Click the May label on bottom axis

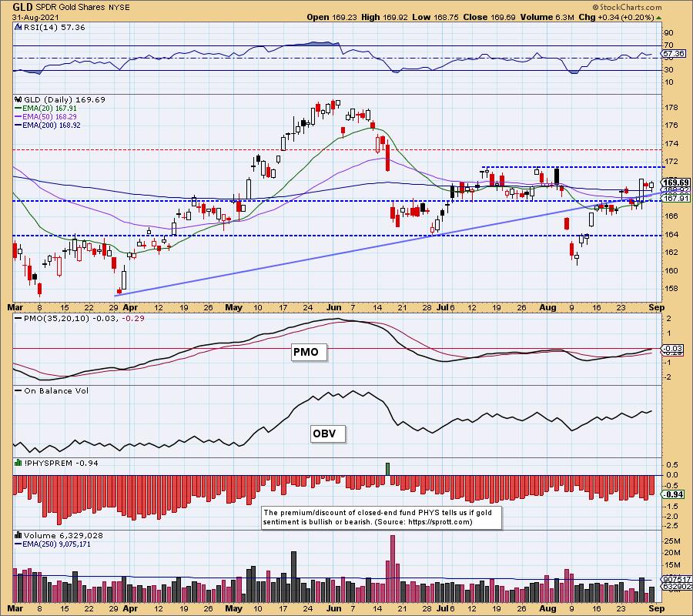click(x=234, y=608)
